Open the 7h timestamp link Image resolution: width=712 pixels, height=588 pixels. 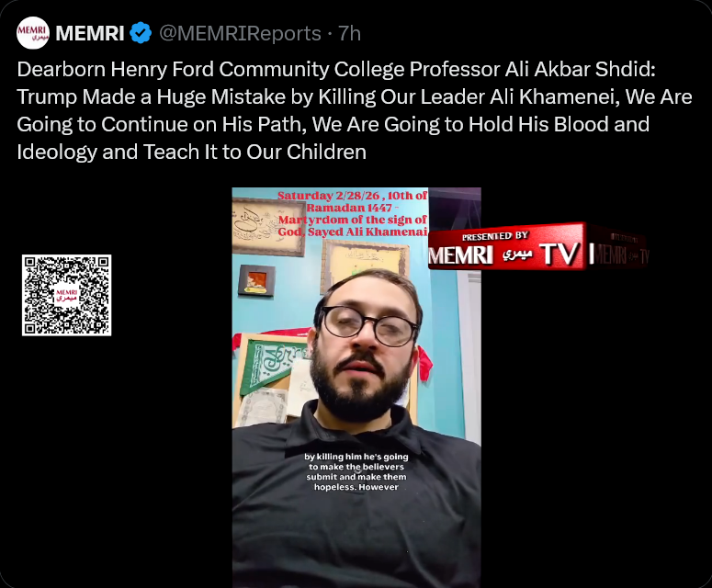coord(350,34)
